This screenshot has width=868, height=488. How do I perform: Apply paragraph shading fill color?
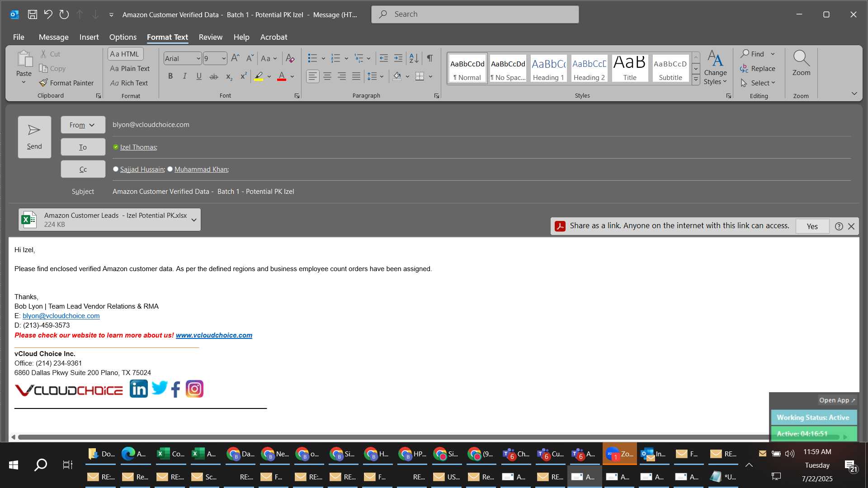(397, 76)
